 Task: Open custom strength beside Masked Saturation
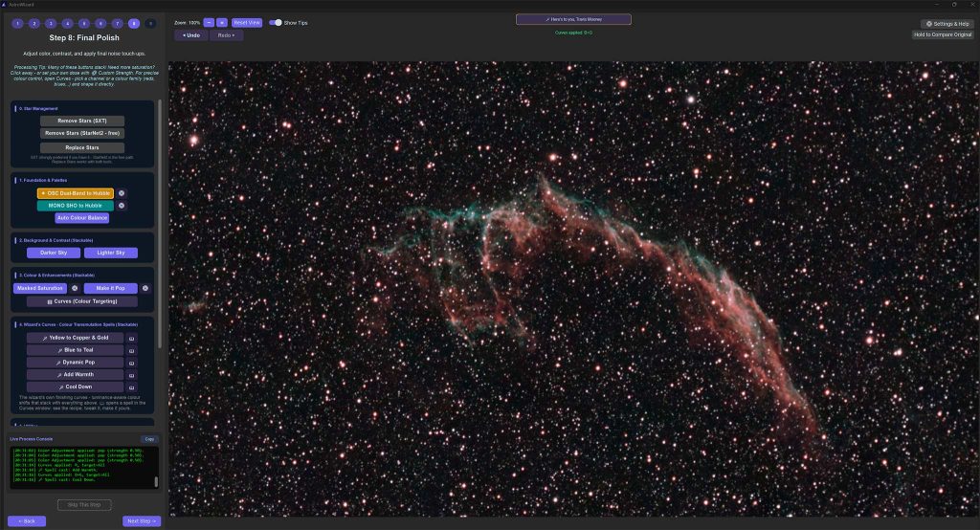tap(75, 288)
